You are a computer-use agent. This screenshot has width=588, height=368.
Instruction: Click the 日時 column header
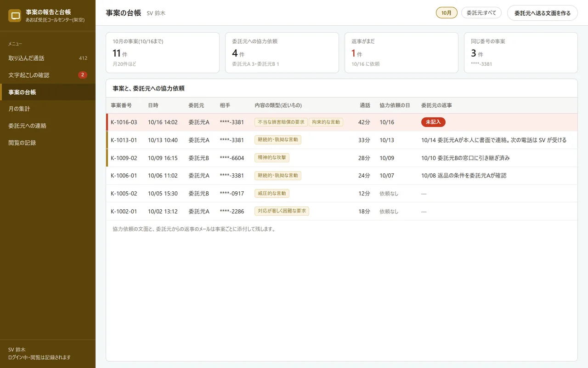153,105
